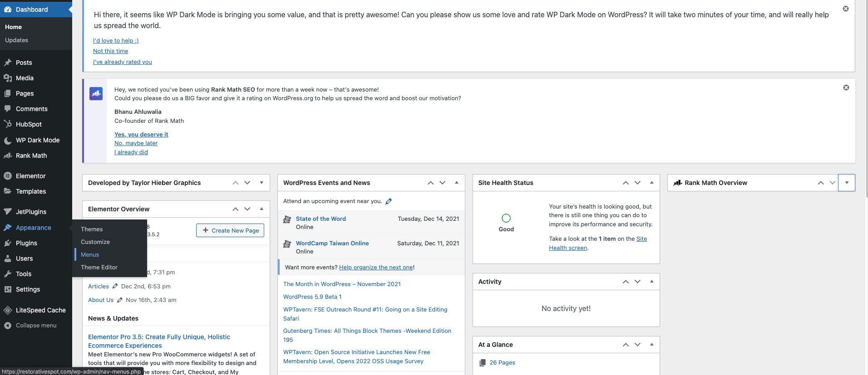Click the pencil icon to edit event location
The image size is (868, 375).
tap(389, 201)
